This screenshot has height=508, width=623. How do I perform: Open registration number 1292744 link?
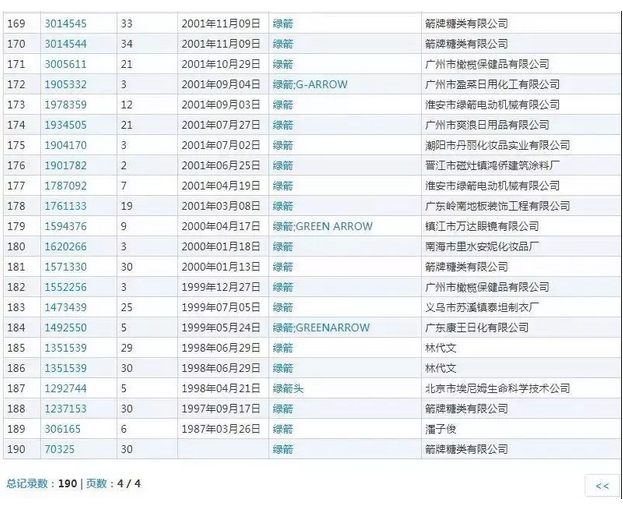point(66,388)
